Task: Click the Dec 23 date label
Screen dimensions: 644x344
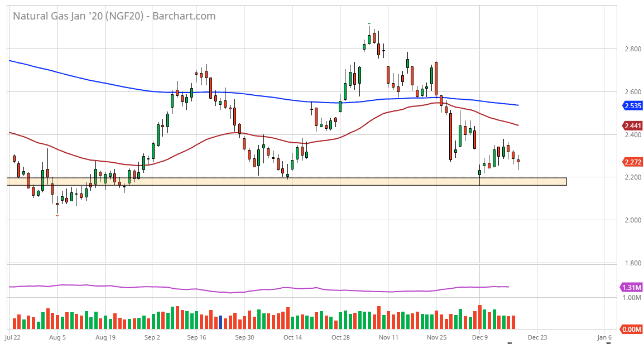Action: (537, 337)
